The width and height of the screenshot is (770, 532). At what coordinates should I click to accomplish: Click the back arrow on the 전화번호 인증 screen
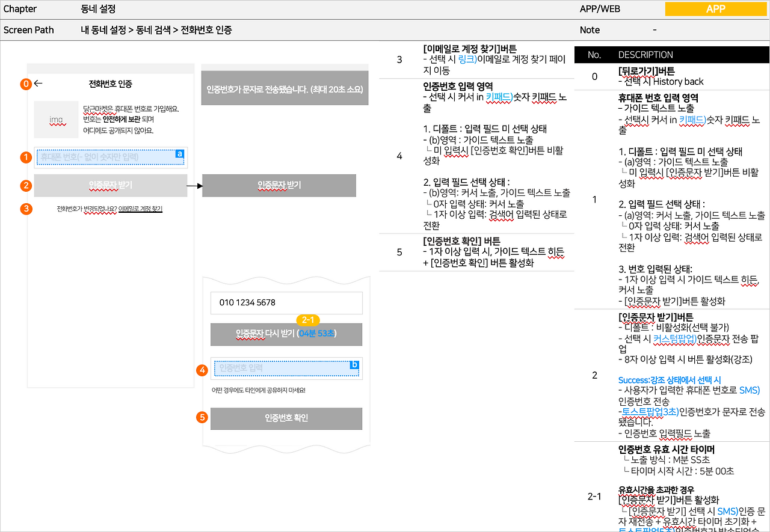[x=38, y=84]
